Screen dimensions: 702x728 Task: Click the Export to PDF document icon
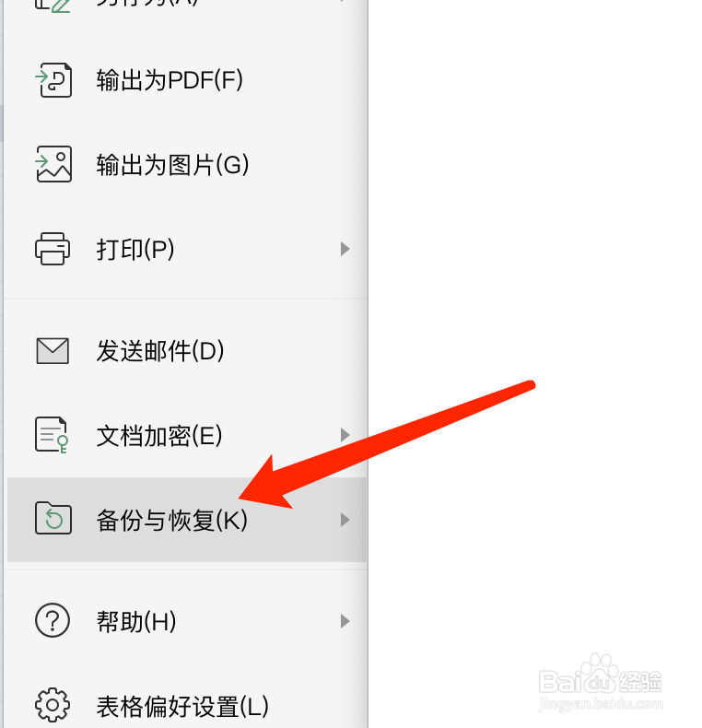click(x=53, y=80)
